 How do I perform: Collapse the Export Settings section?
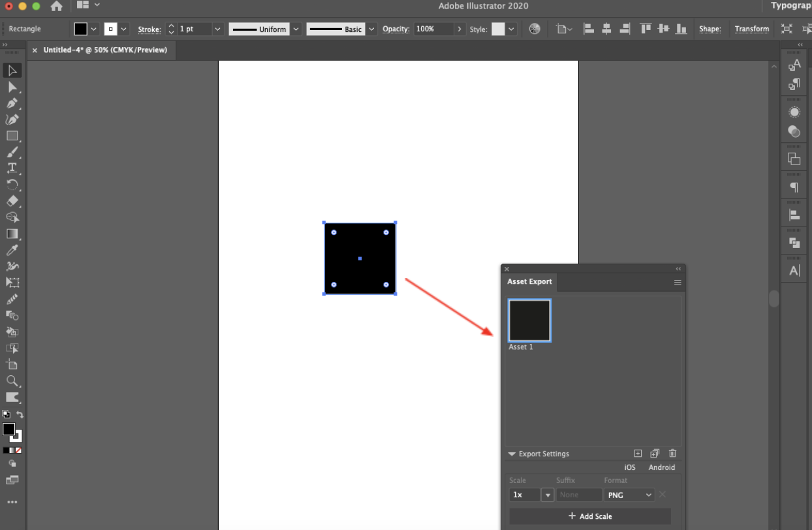(x=512, y=454)
